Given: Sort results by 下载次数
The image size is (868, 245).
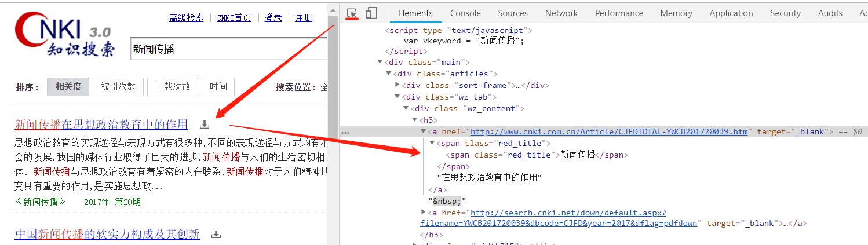Looking at the screenshot, I should point(173,87).
